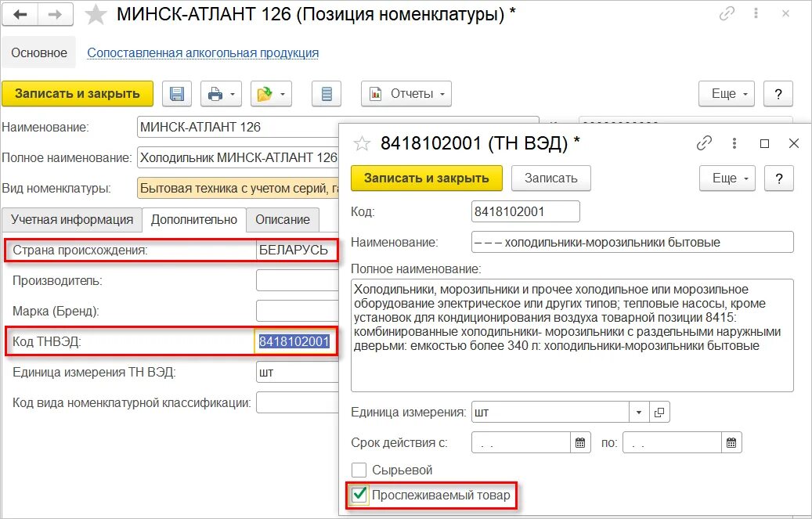Open the print icon menu
This screenshot has height=519, width=812.
point(221,94)
